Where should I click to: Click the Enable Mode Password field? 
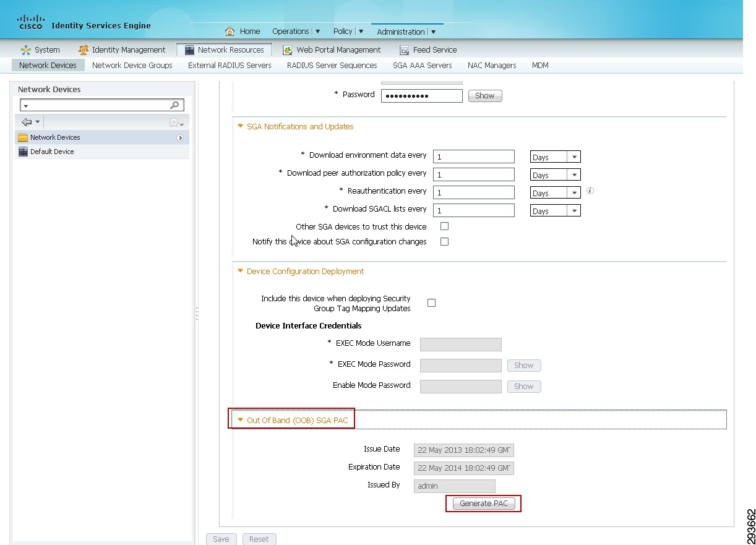point(461,387)
